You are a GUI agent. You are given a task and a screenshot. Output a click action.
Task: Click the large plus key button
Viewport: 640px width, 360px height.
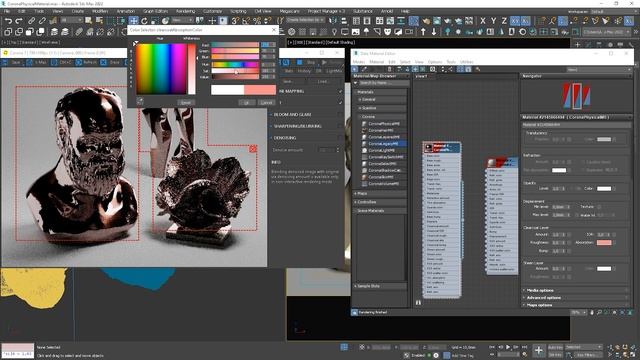coord(539,350)
